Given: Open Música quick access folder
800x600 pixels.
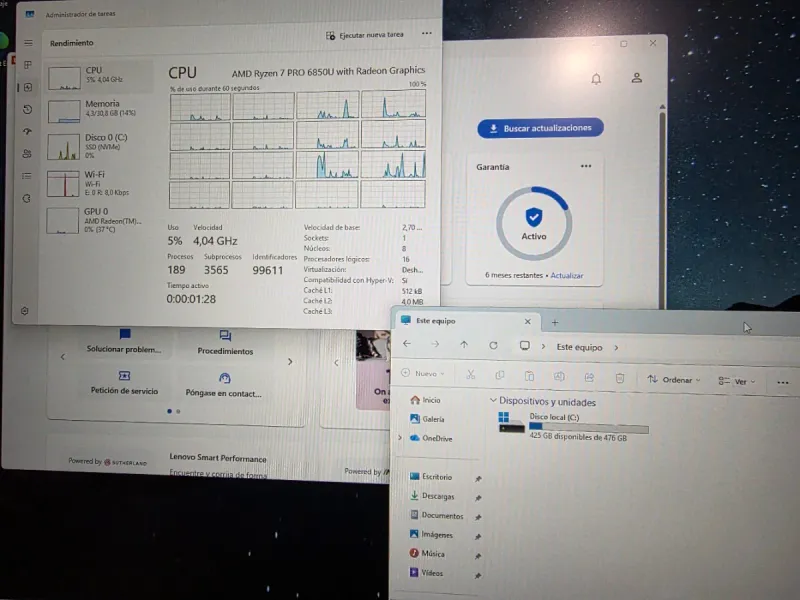Looking at the screenshot, I should [x=427, y=554].
